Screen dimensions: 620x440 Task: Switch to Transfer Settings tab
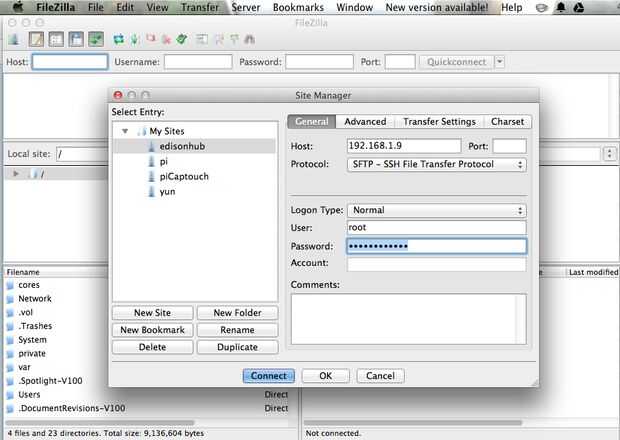point(439,122)
